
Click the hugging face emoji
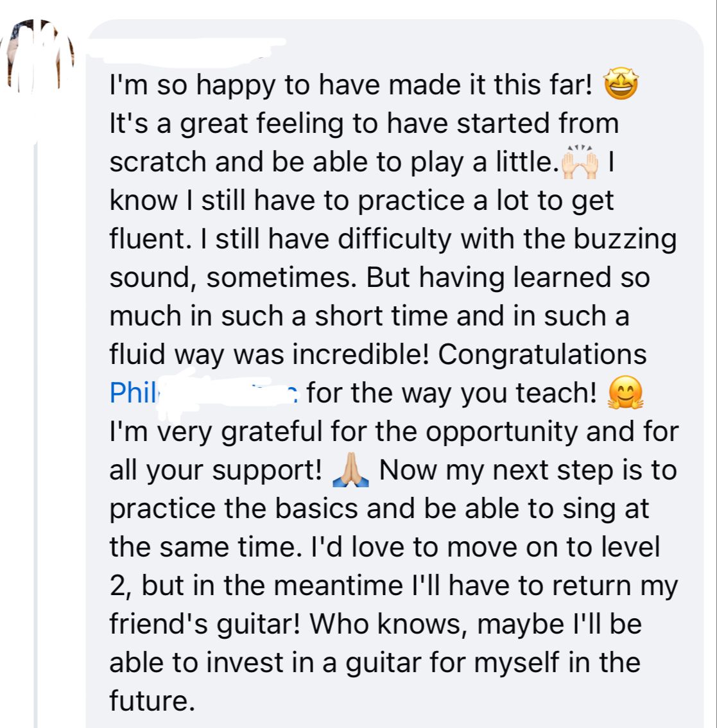pyautogui.click(x=624, y=394)
